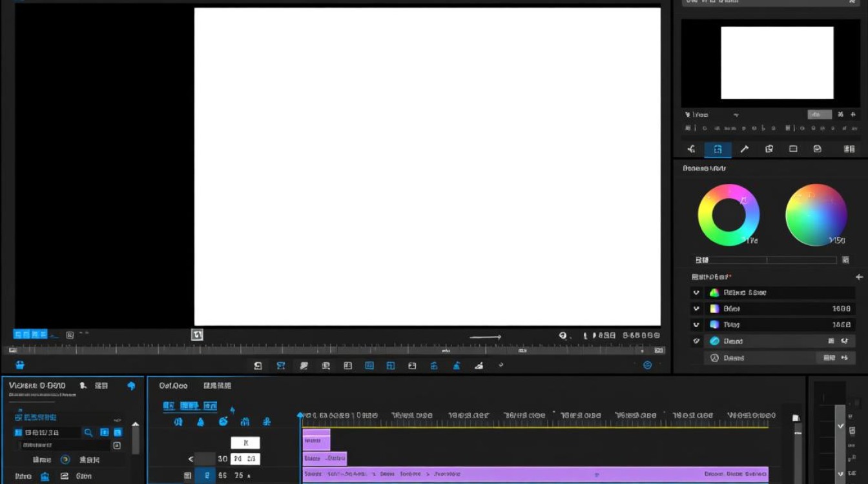Click the blue tab strip at the preview's bottom-left
This screenshot has width=868, height=484.
pyautogui.click(x=30, y=334)
